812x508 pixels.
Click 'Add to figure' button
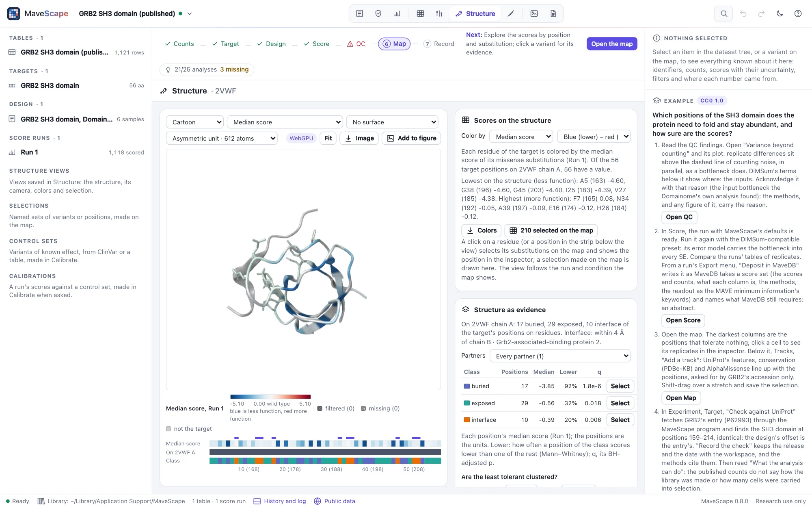(x=411, y=138)
